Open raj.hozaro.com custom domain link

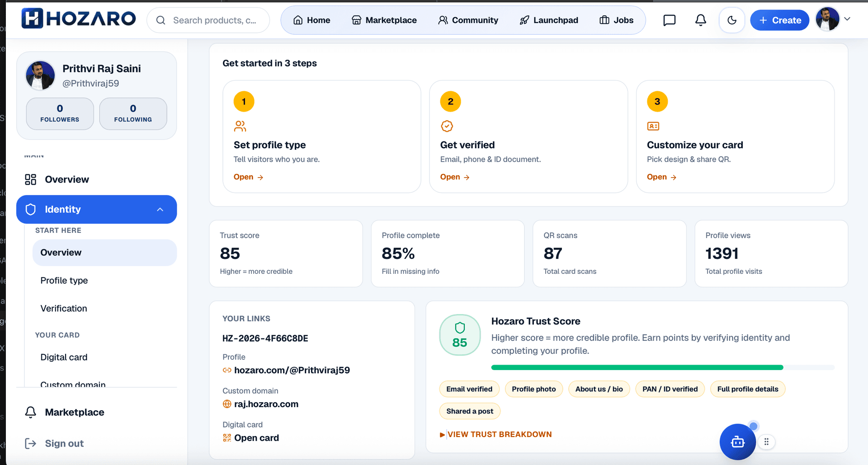266,404
